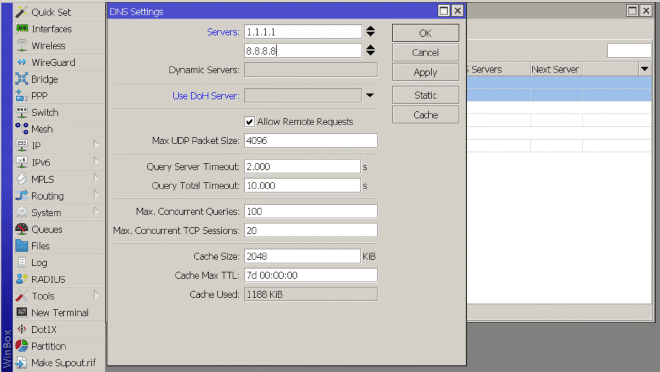660x372 pixels.
Task: Click the Cache Max TTL field
Action: coord(311,275)
